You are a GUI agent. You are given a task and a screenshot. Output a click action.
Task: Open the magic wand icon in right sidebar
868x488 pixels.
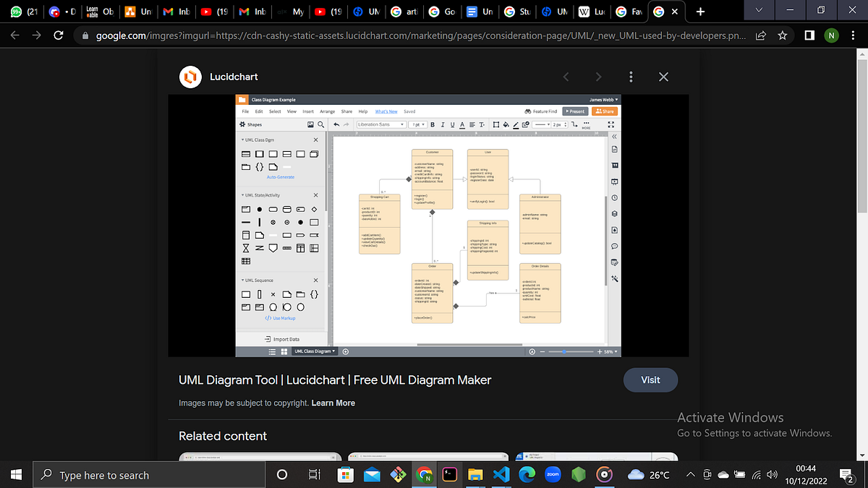coord(613,278)
